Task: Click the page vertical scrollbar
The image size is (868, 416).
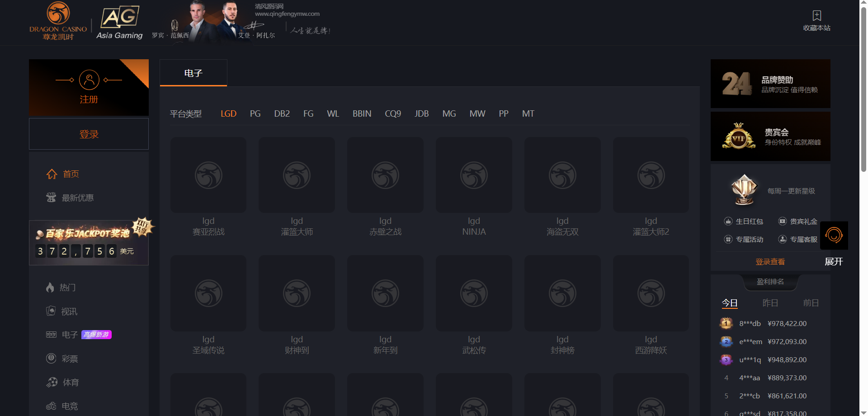Action: pos(863,90)
